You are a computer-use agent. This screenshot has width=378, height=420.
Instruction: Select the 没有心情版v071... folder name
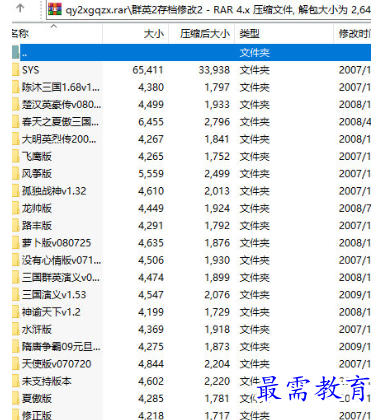[62, 260]
